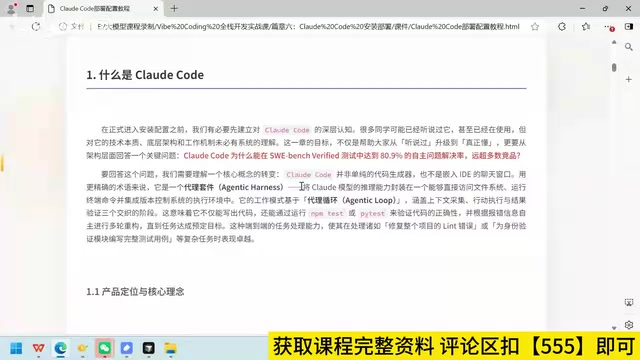Launch WPS Office from taskbar
Viewport: 640px width, 360px height.
pyautogui.click(x=38, y=348)
